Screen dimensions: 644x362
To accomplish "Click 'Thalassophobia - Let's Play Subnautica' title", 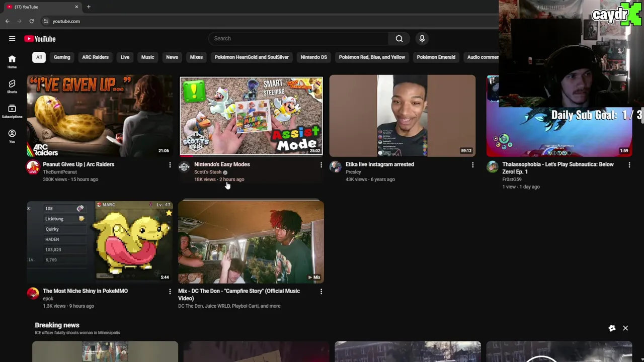I will click(x=557, y=168).
